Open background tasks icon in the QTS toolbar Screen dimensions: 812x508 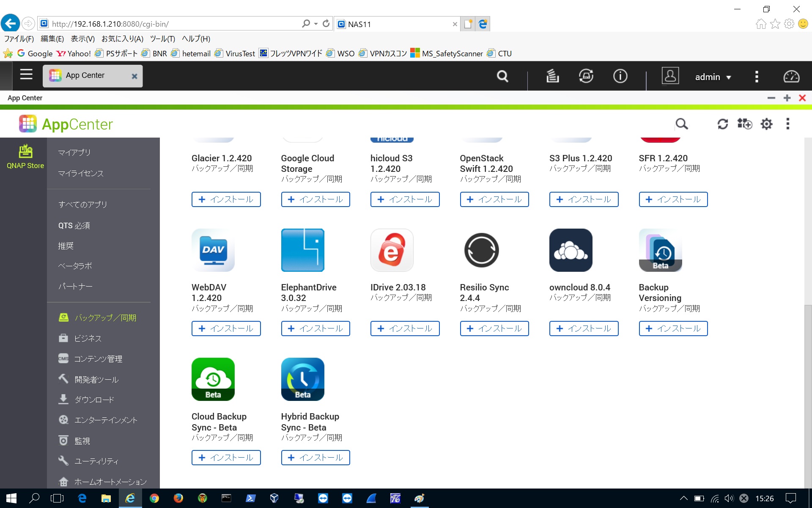552,77
